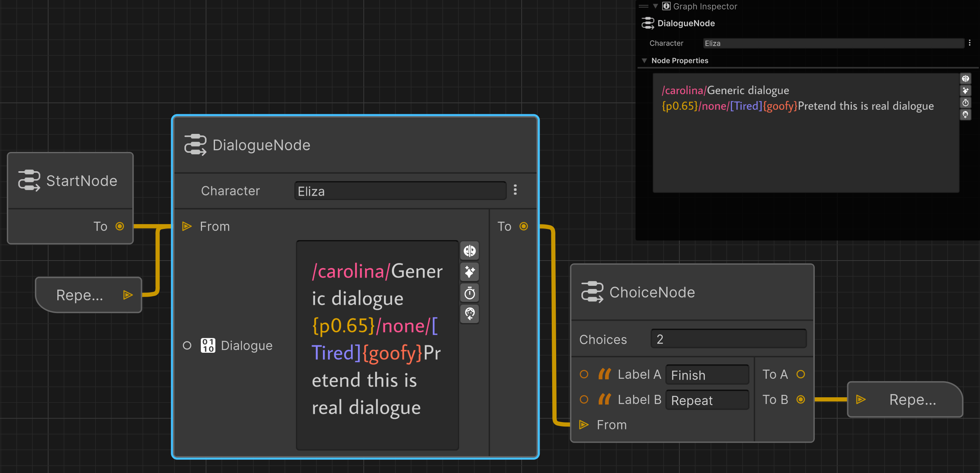Edit the Label B field containing Repeat
Screen dimensions: 980x473
click(707, 400)
